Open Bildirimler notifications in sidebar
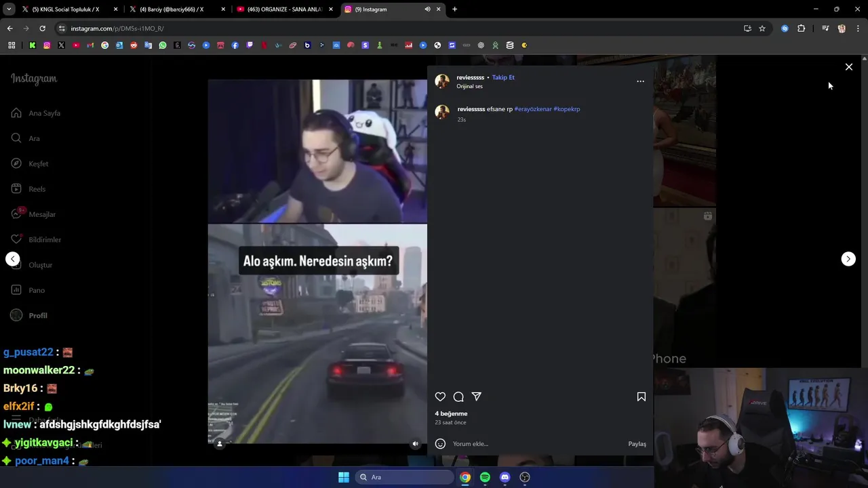The width and height of the screenshot is (868, 488). (37, 240)
